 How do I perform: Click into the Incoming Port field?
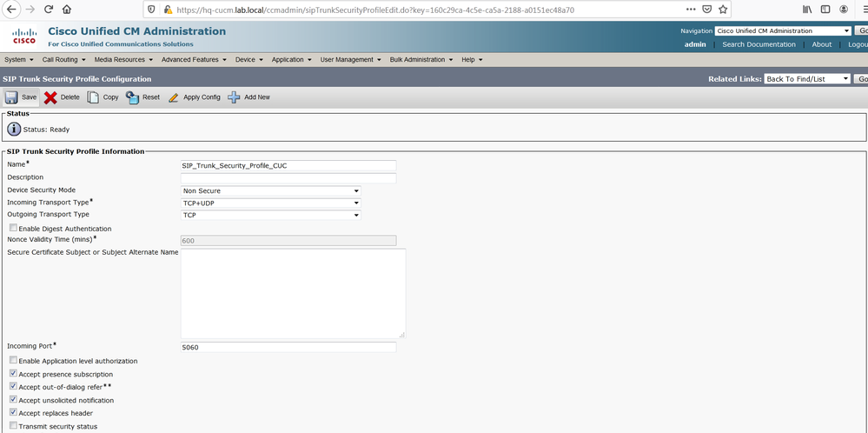tap(288, 347)
